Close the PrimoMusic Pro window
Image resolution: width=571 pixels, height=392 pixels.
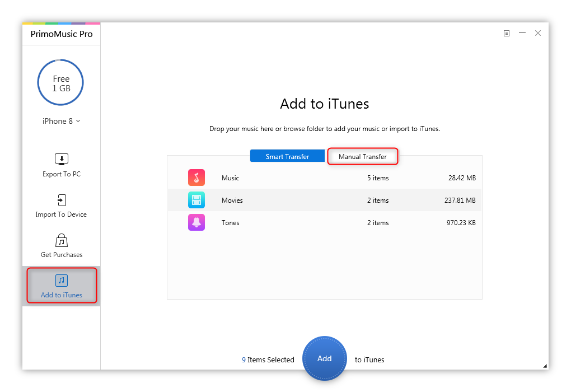538,33
